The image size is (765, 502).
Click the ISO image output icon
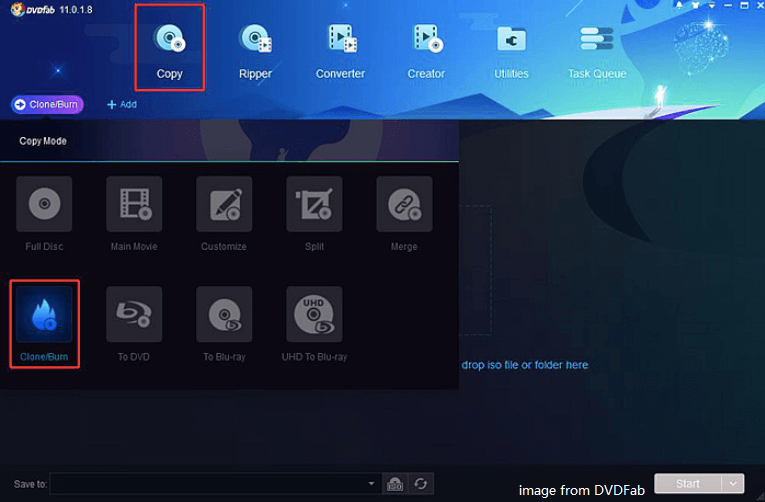coord(395,484)
